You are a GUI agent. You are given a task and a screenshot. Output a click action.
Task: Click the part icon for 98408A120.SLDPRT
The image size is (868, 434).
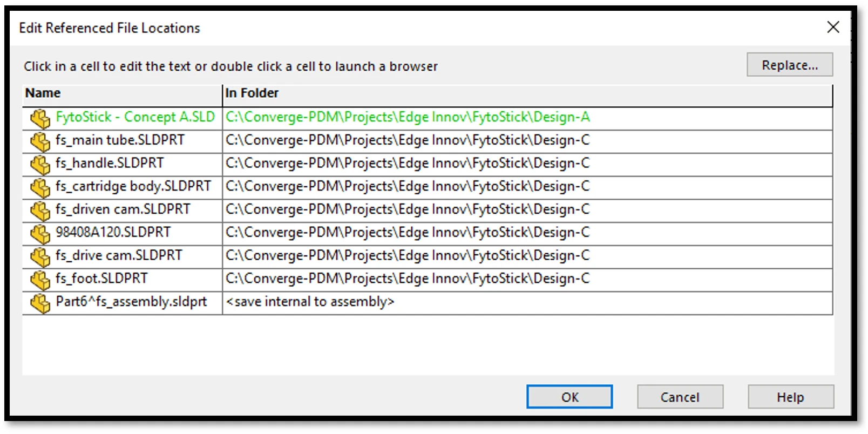40,234
